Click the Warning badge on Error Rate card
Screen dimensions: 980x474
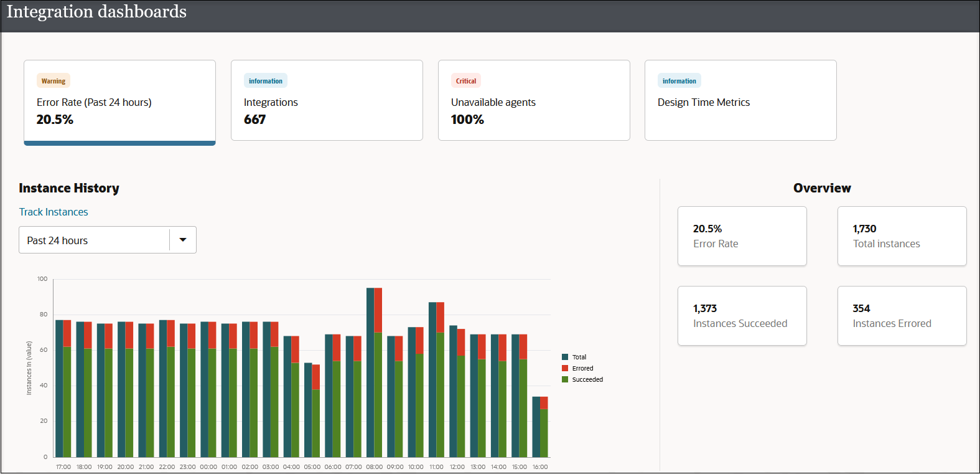(54, 81)
